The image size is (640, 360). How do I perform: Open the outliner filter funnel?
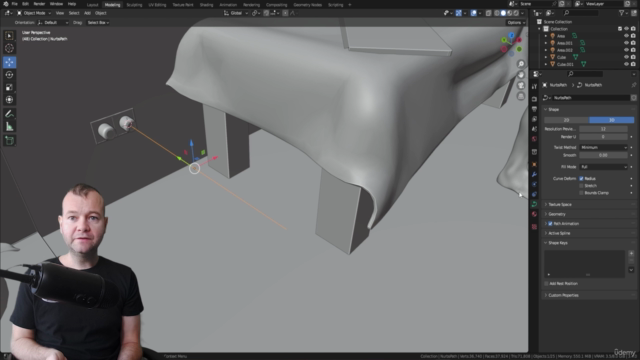(623, 13)
